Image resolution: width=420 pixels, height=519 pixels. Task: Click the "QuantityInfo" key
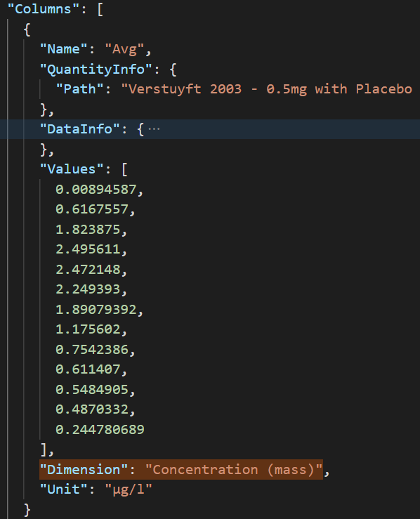(x=96, y=70)
